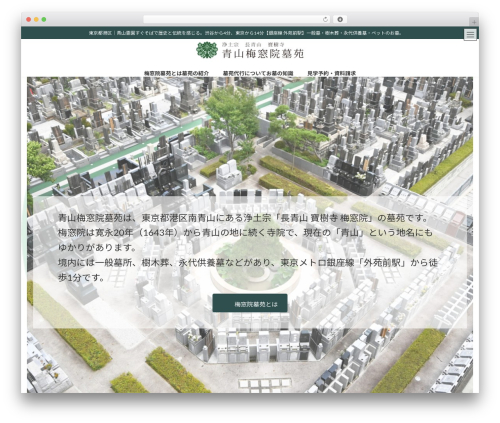
Task: Click the top banner tagline text
Action: point(245,33)
